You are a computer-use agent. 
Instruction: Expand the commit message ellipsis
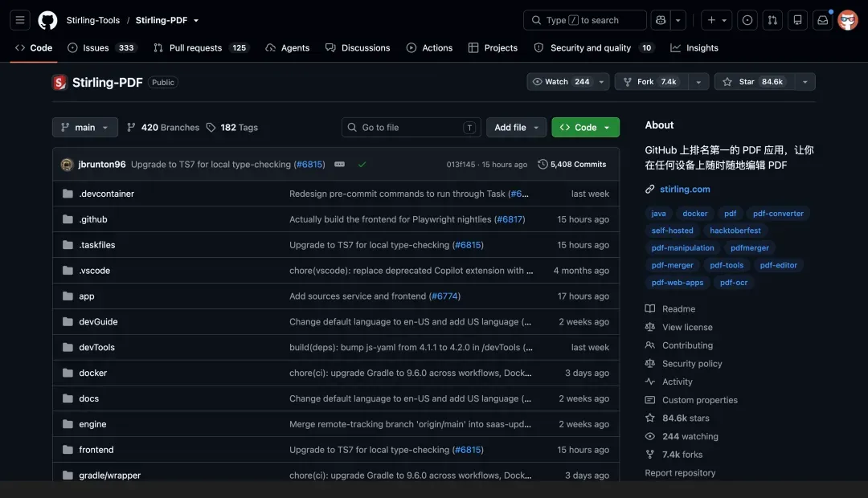339,165
